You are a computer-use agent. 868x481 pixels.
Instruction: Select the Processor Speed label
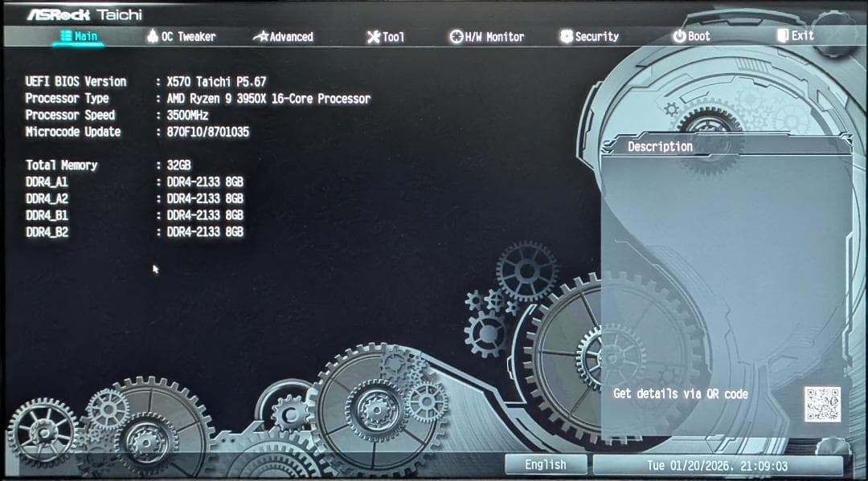(70, 115)
